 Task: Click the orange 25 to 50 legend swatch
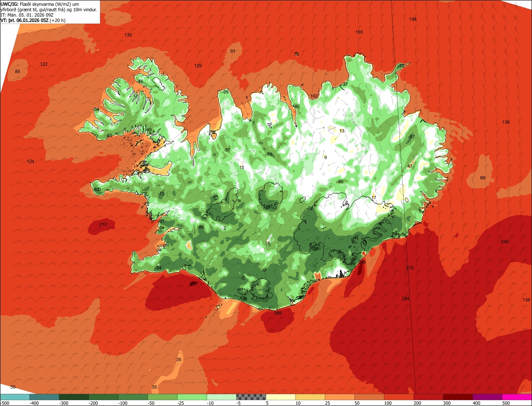point(340,396)
